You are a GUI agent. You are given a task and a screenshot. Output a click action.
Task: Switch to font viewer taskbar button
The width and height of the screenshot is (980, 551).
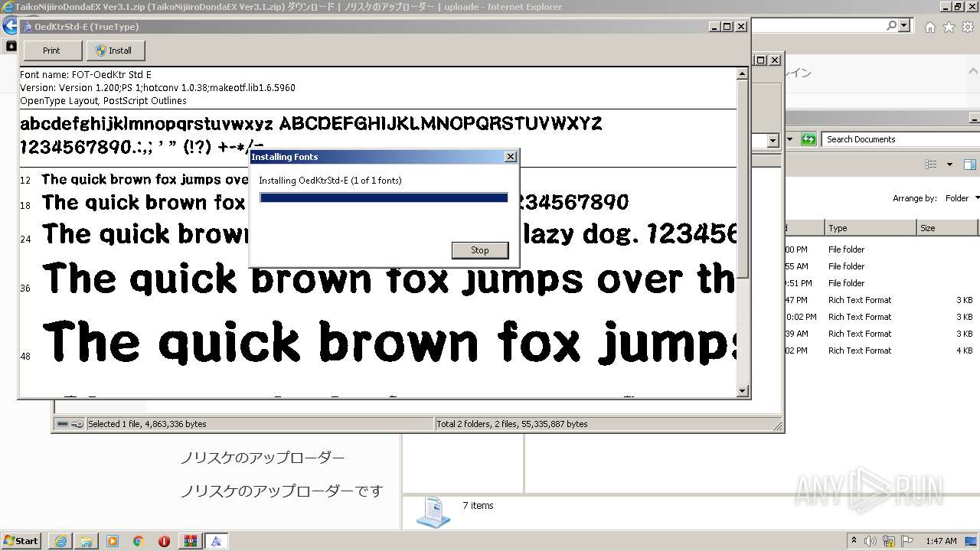tap(216, 541)
